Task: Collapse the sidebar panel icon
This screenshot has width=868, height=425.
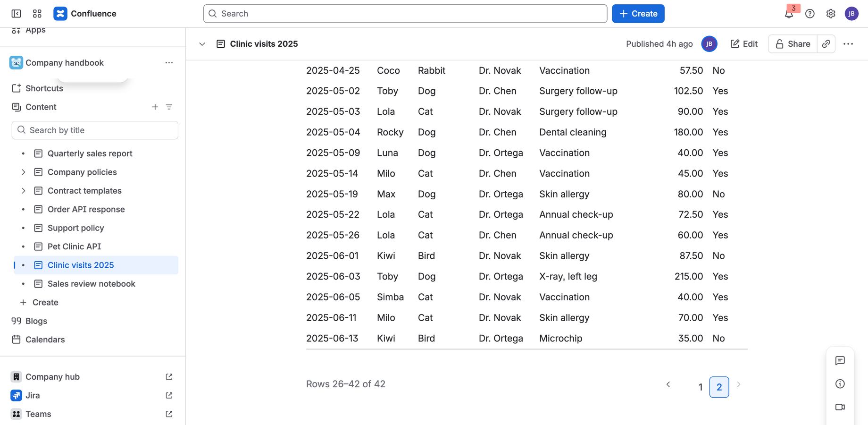Action: coord(16,14)
